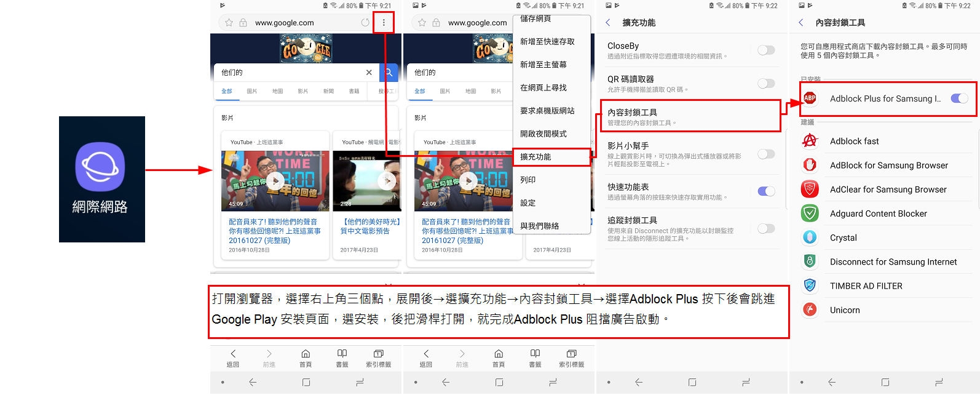Choose 列印 from the browser menu
980x395 pixels.
[x=552, y=180]
